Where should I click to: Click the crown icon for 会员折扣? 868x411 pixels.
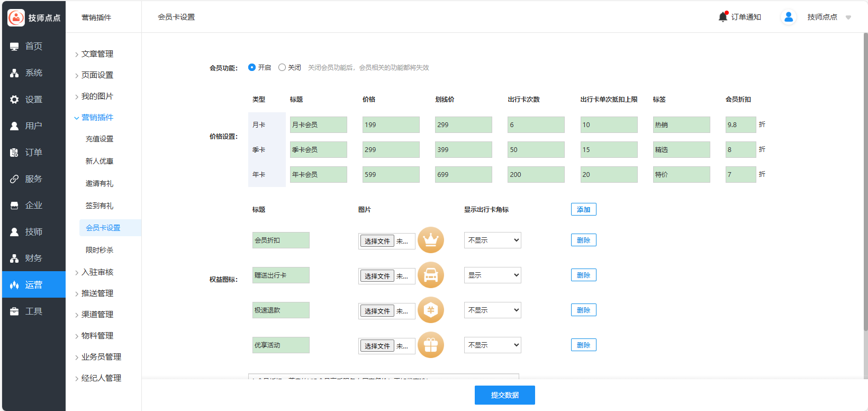pyautogui.click(x=430, y=240)
